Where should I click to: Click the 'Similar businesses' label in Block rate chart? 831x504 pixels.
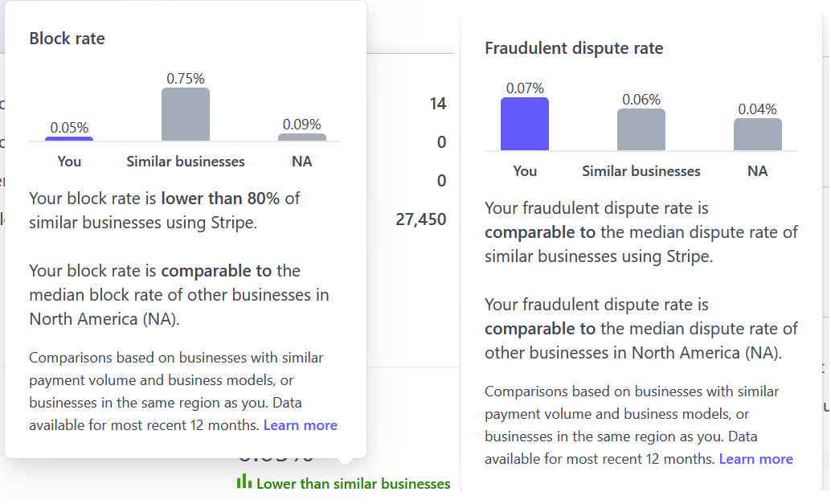tap(185, 161)
